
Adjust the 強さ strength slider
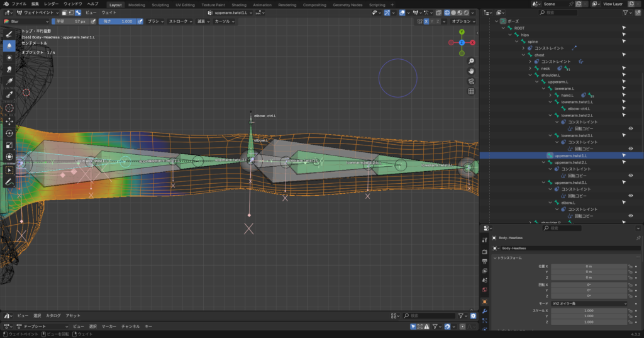(x=118, y=21)
